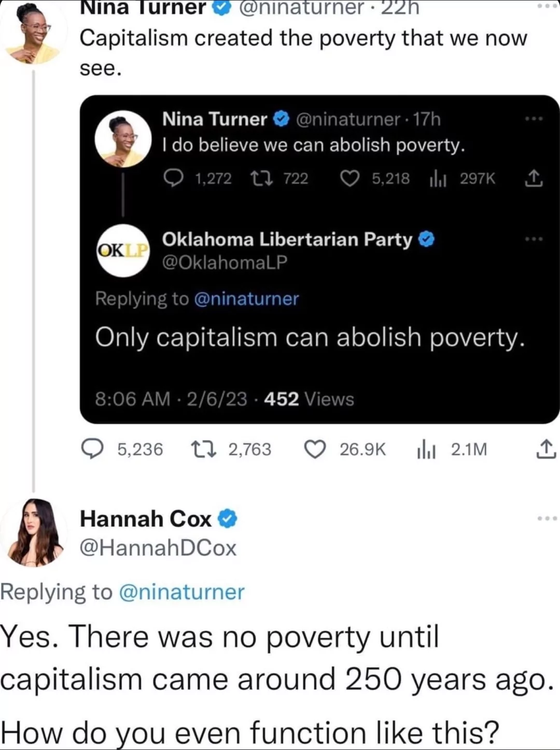Open @ninaturner link in Hannah Cox's reply

(x=181, y=592)
